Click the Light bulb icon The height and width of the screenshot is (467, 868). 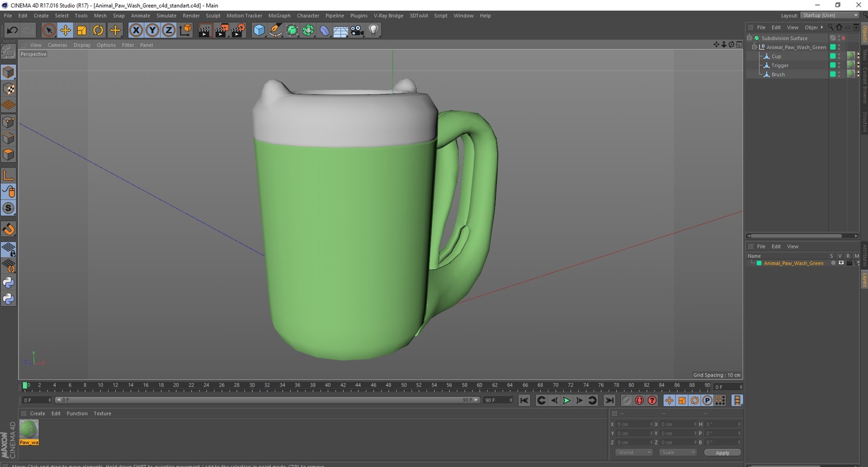373,30
